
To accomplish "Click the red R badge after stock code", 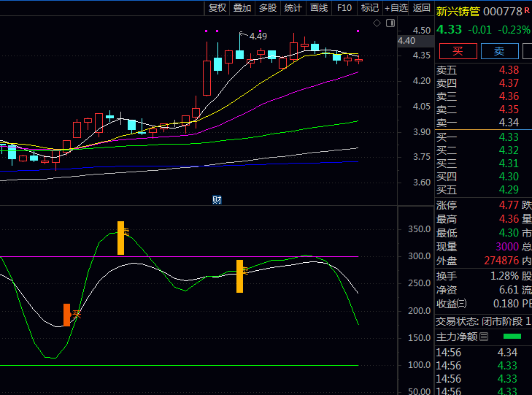I will pyautogui.click(x=527, y=10).
